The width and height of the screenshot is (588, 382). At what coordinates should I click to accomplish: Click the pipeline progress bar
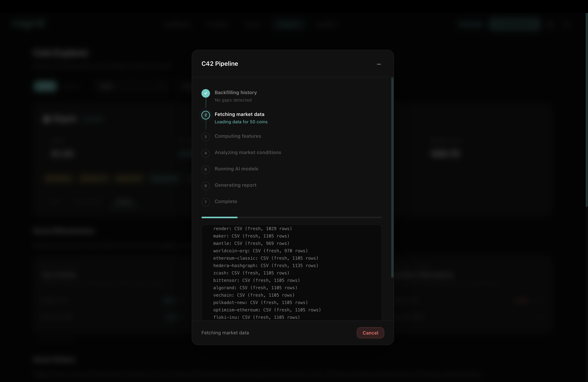pyautogui.click(x=291, y=217)
